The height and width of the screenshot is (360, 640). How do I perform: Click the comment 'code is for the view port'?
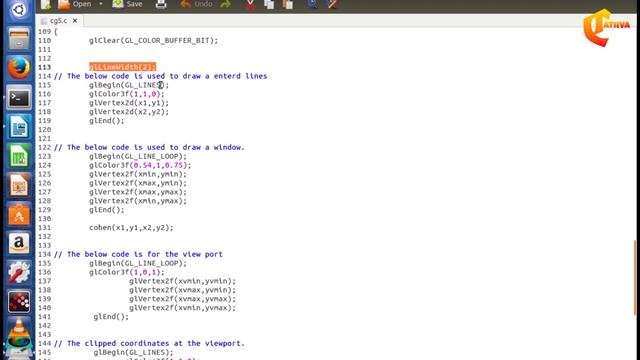(167, 254)
